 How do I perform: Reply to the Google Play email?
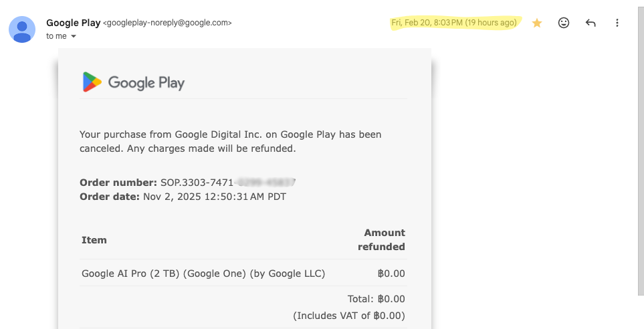[591, 23]
